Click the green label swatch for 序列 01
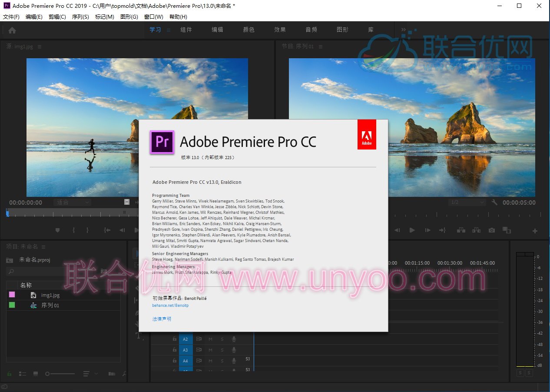Viewport: 550px width, 392px height. pyautogui.click(x=12, y=305)
